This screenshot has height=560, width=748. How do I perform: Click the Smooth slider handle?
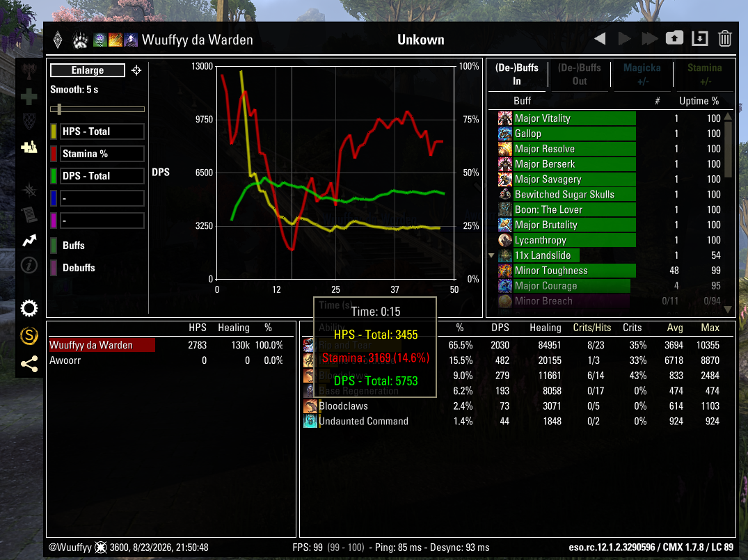coord(59,109)
